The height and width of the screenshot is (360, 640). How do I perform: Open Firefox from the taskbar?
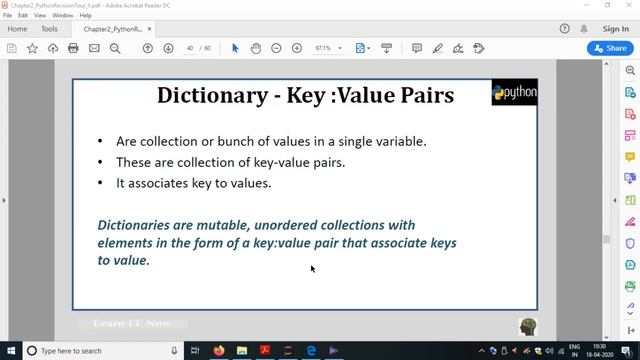(x=219, y=351)
